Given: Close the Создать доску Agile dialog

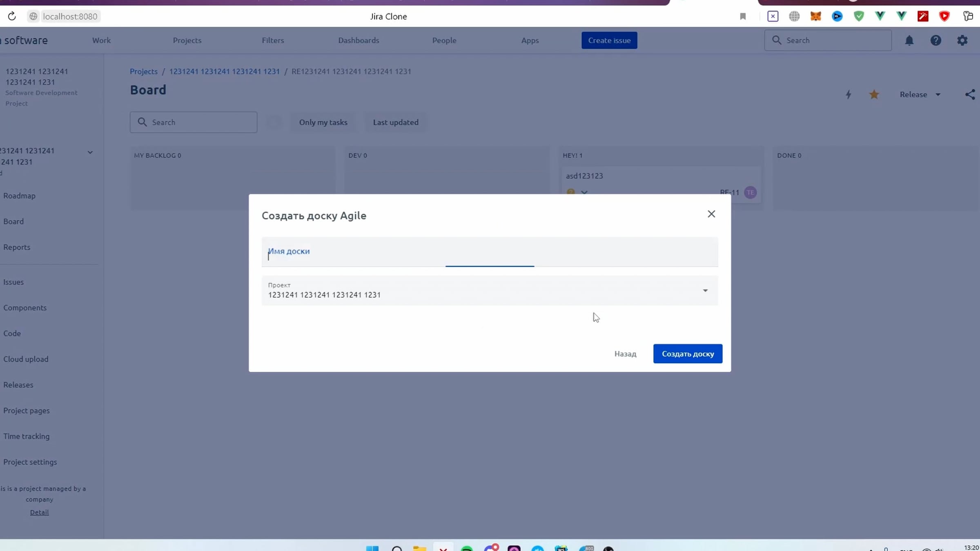Looking at the screenshot, I should 711,214.
